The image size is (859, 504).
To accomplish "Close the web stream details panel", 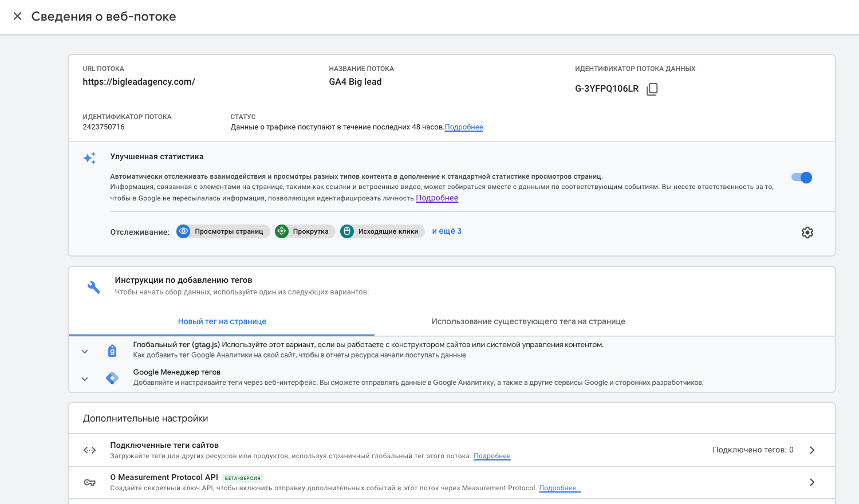I will (x=18, y=17).
